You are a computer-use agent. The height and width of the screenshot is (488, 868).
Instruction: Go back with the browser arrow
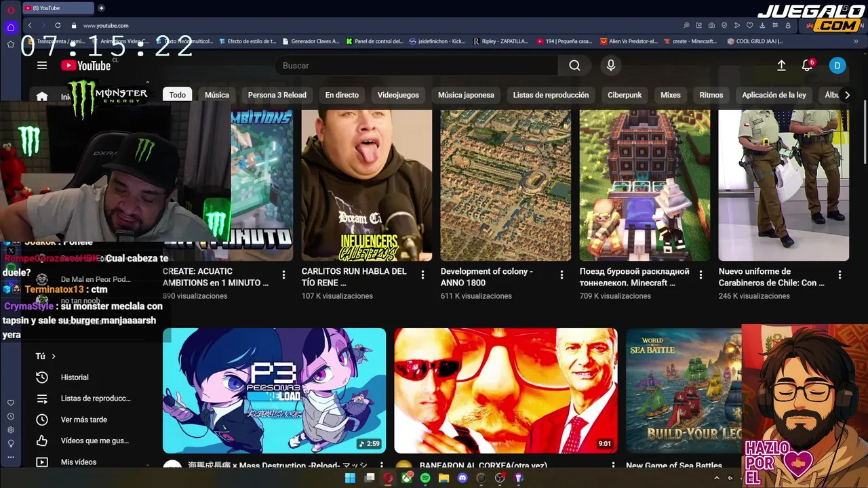coord(30,25)
